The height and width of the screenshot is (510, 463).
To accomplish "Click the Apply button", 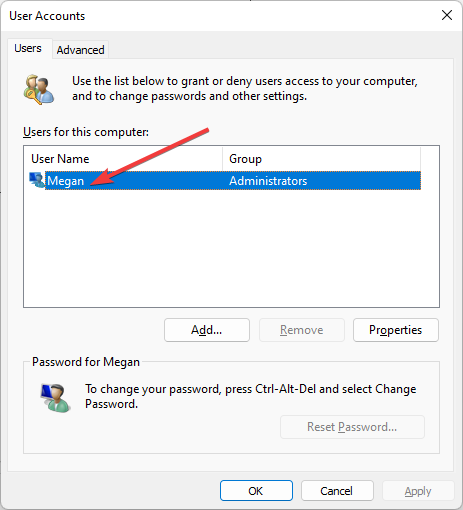I will [418, 491].
